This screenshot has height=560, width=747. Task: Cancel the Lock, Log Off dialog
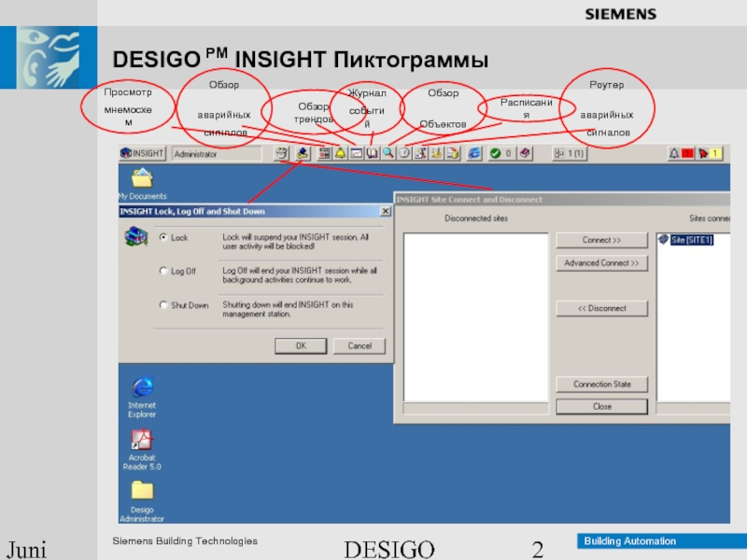(359, 345)
